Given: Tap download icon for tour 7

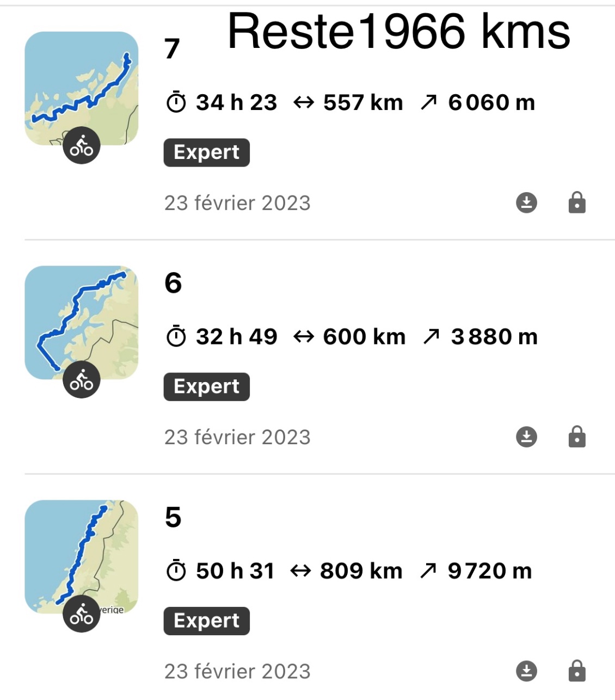Looking at the screenshot, I should click(526, 202).
